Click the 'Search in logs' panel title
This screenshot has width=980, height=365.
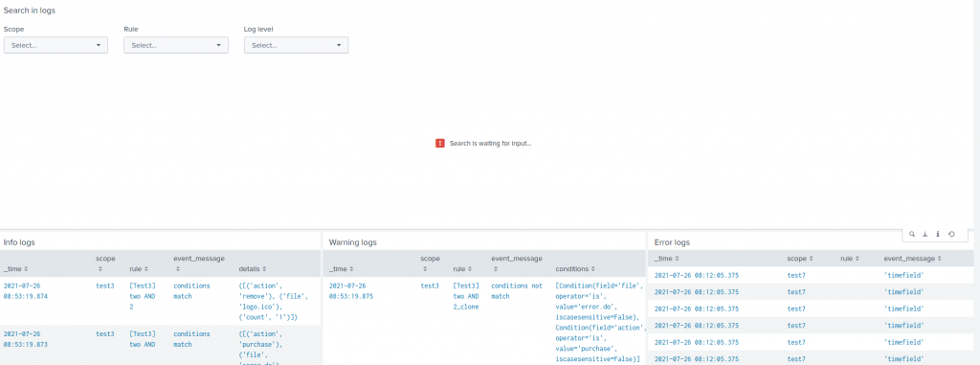point(30,11)
